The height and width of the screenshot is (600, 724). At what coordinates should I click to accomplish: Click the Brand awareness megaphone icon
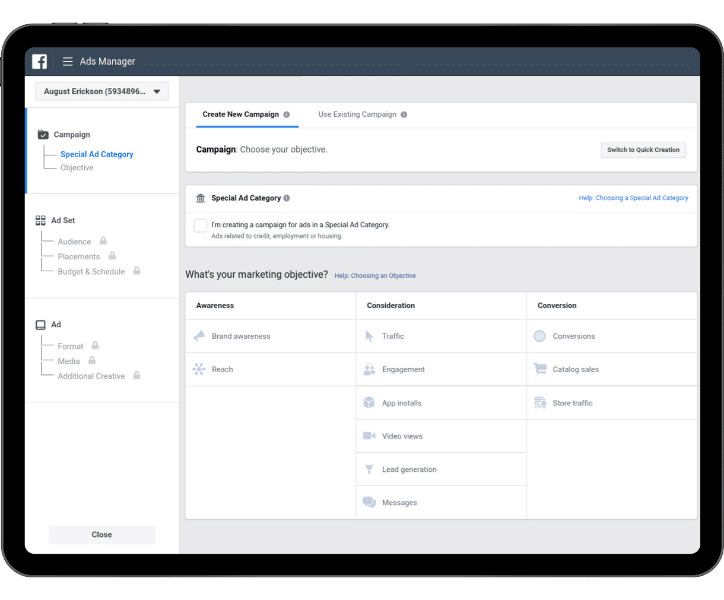199,336
